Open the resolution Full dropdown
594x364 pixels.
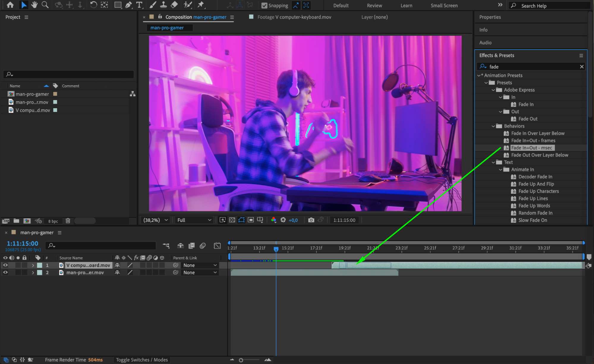(x=194, y=220)
